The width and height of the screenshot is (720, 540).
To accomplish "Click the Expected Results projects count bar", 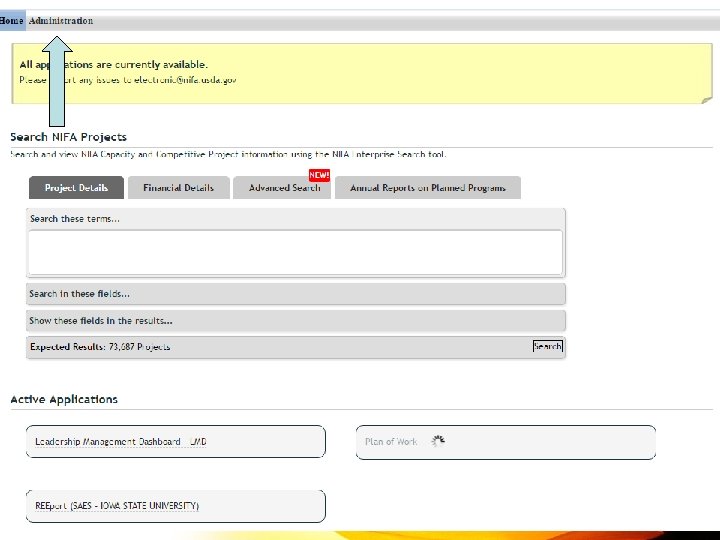I will pyautogui.click(x=296, y=347).
